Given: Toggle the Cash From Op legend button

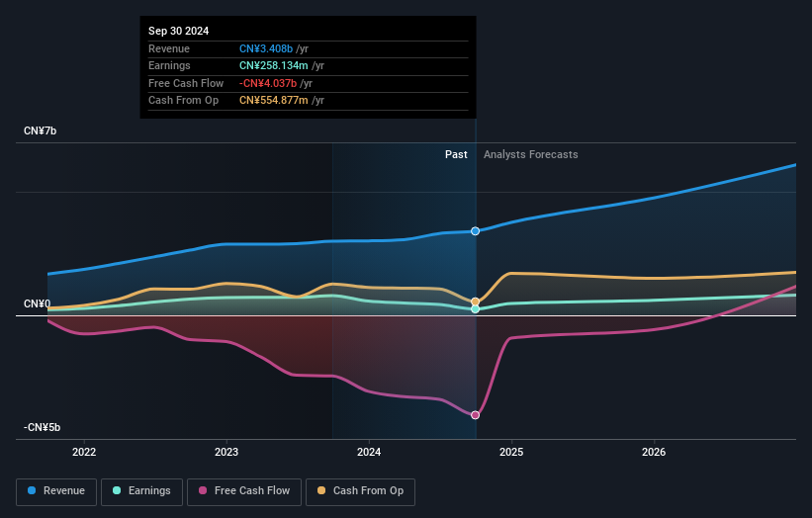Looking at the screenshot, I should click(360, 491).
